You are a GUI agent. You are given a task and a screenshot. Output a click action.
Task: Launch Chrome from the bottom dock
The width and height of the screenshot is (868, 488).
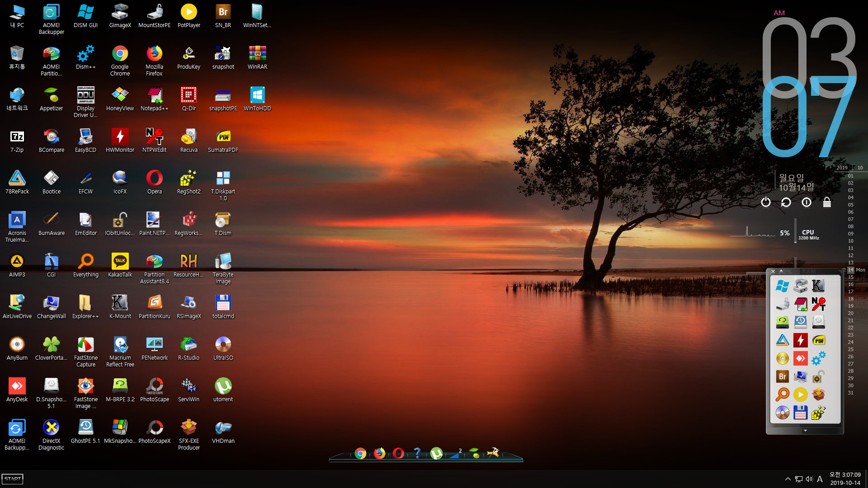click(360, 453)
